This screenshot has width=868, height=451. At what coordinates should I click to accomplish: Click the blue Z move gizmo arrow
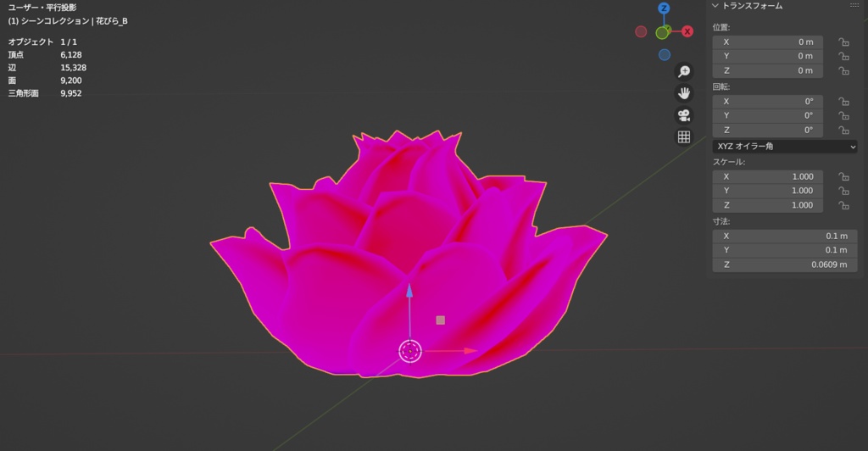click(x=409, y=291)
